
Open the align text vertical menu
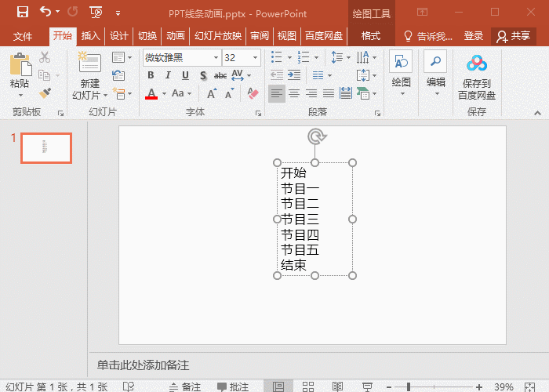(x=366, y=75)
